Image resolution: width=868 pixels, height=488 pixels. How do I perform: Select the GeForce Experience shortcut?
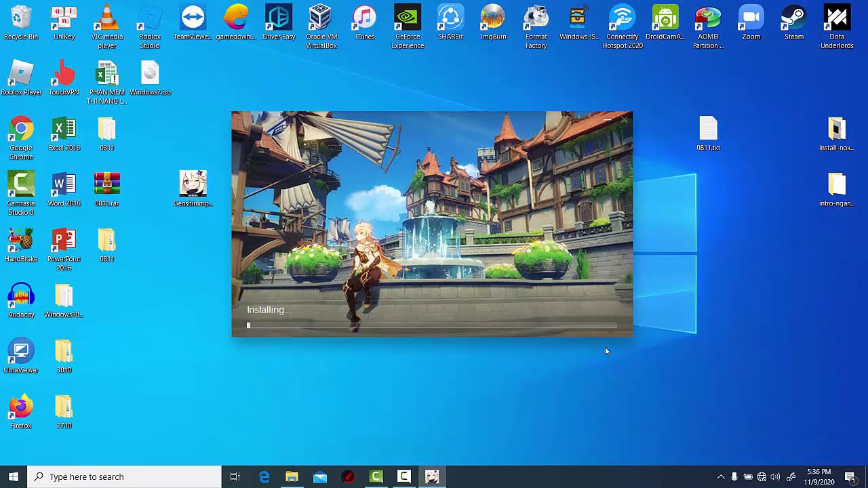tap(408, 27)
